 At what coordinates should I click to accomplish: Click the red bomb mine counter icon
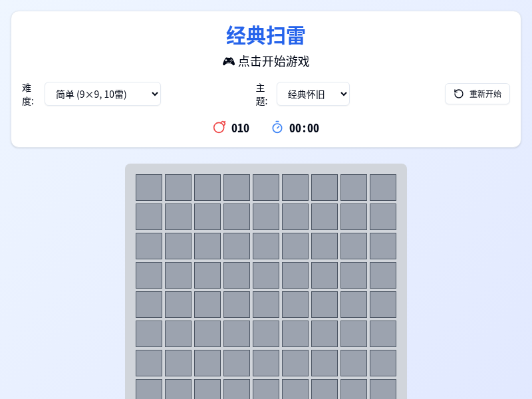[219, 127]
